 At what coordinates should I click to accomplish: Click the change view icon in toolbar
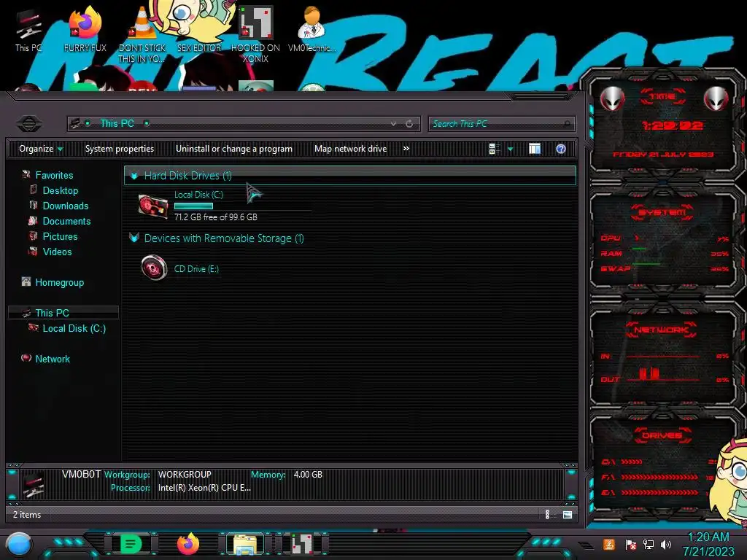point(494,149)
